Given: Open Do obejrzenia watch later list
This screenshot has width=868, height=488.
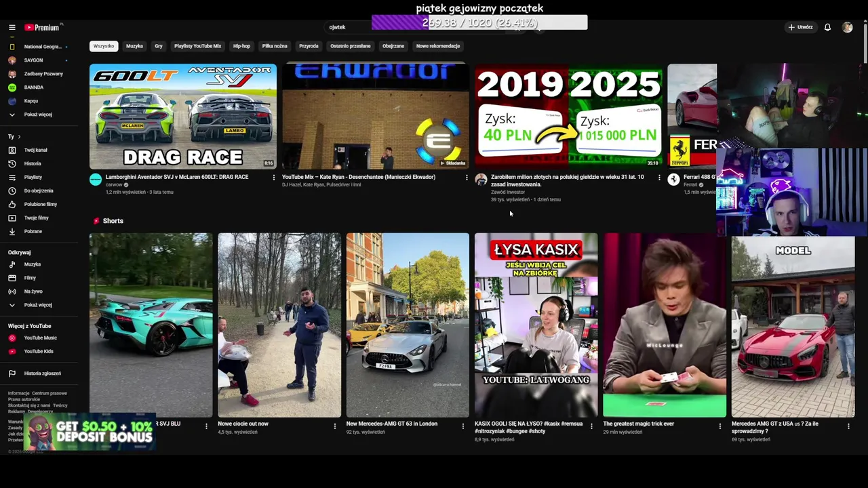Looking at the screenshot, I should click(x=38, y=190).
